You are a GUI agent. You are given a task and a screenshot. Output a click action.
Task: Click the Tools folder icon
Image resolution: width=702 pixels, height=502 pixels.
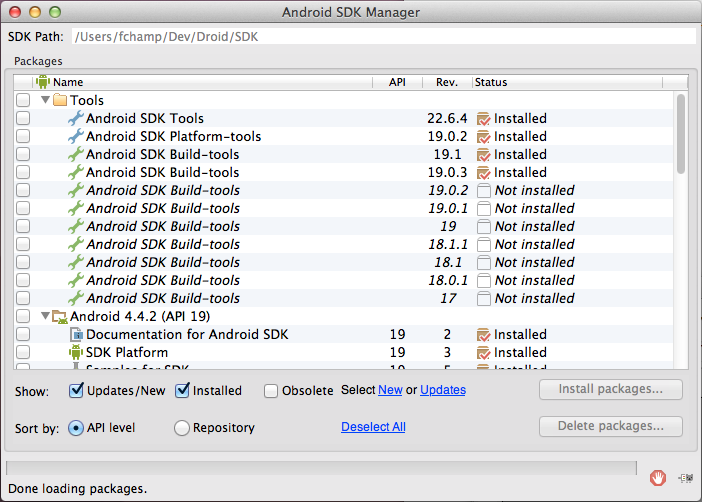pyautogui.click(x=60, y=100)
